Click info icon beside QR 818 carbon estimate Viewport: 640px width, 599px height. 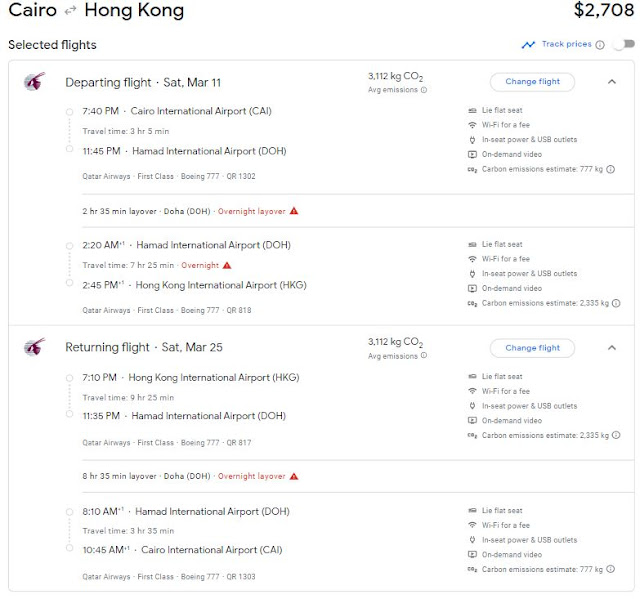(616, 303)
